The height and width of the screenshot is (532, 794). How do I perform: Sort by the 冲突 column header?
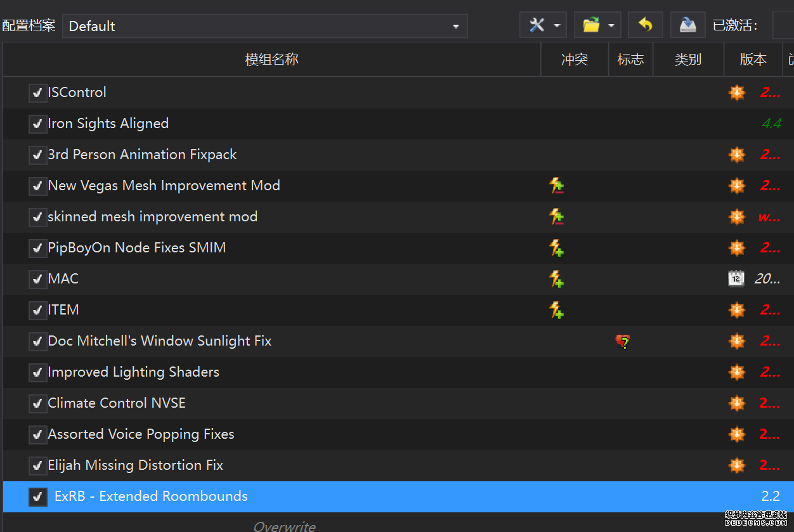[575, 60]
